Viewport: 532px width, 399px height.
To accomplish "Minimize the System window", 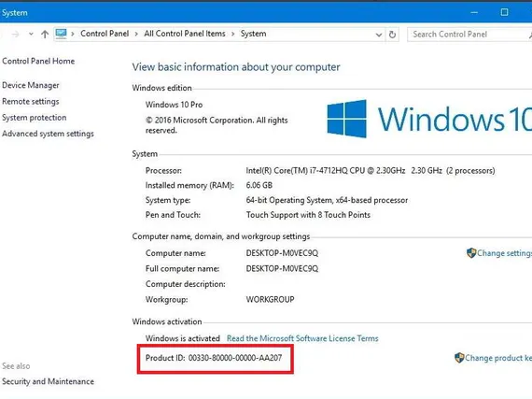I will [474, 12].
